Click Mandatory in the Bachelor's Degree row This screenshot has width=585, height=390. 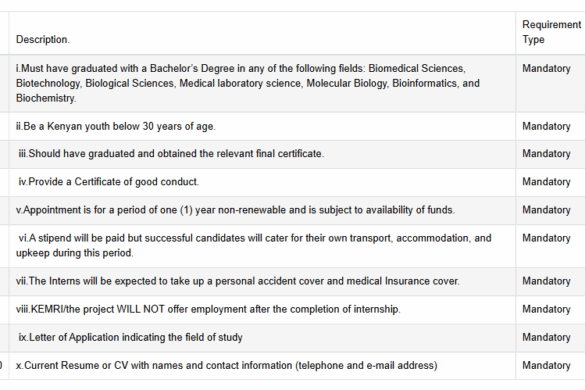tap(546, 69)
